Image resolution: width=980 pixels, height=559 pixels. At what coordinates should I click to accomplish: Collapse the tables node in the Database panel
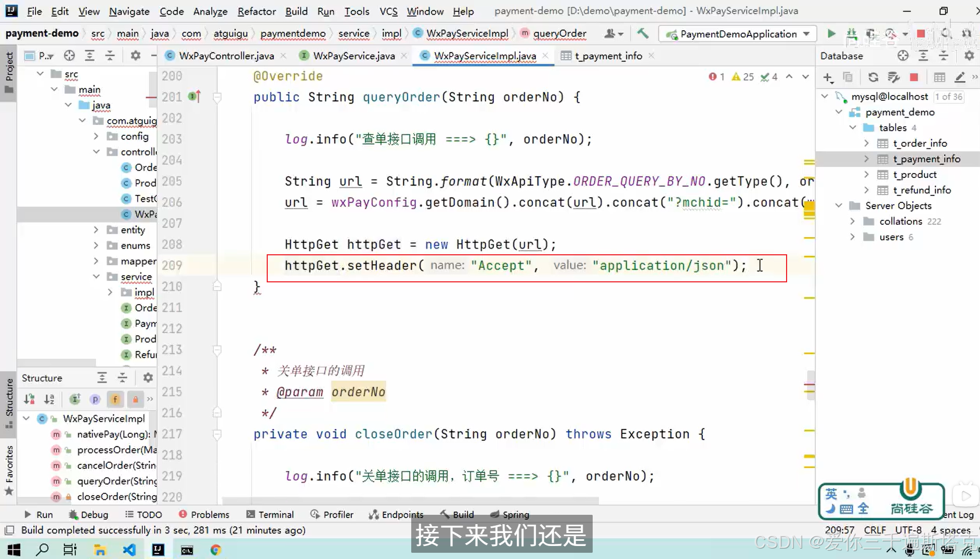point(853,127)
